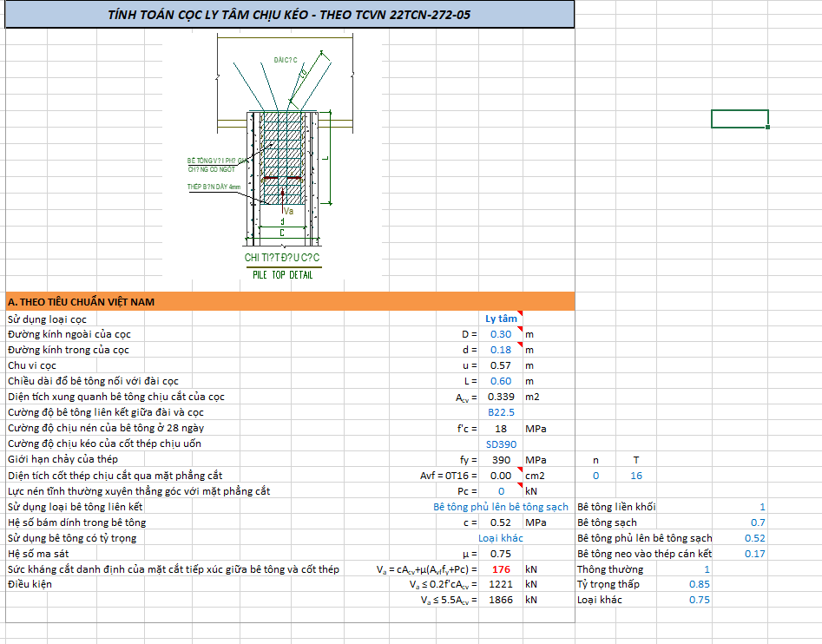Open the pile type cell 'Ly tâm'

[x=501, y=319]
